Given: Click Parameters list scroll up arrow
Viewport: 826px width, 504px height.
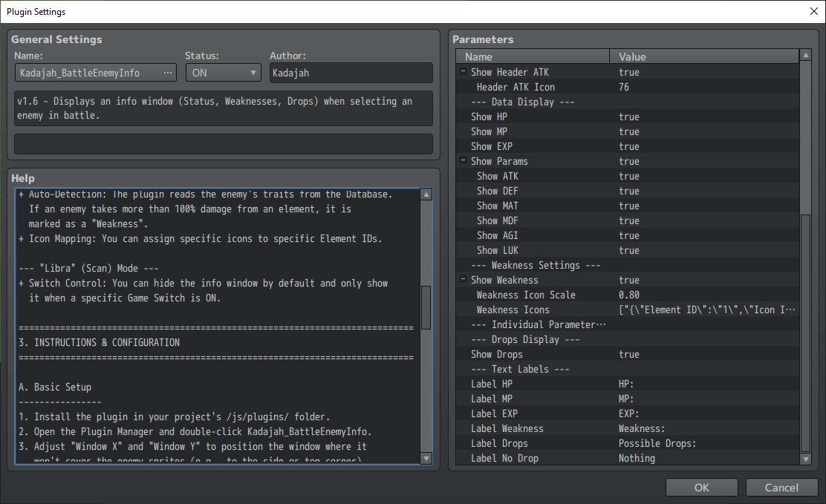Looking at the screenshot, I should coord(805,55).
